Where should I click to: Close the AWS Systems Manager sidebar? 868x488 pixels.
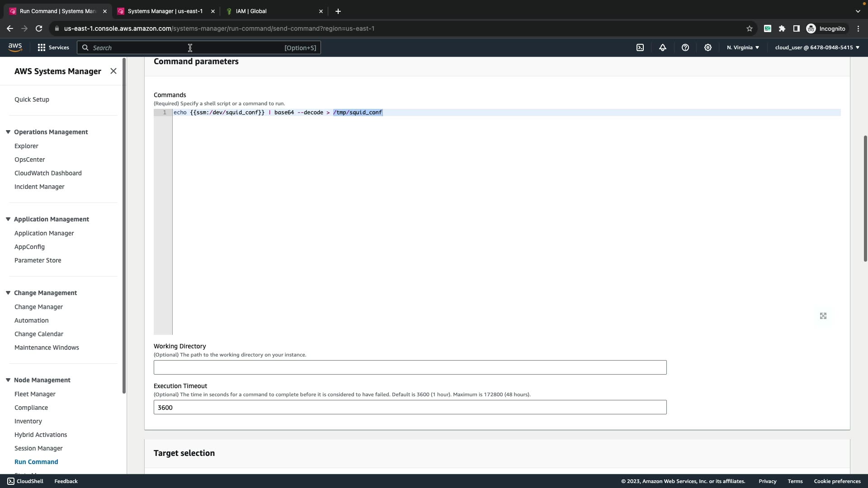[x=113, y=71]
